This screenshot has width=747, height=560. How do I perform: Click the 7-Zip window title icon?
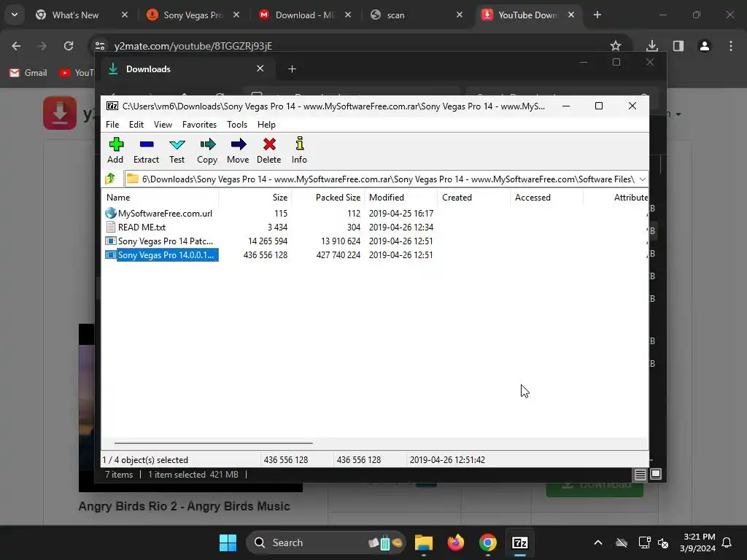pyautogui.click(x=112, y=106)
